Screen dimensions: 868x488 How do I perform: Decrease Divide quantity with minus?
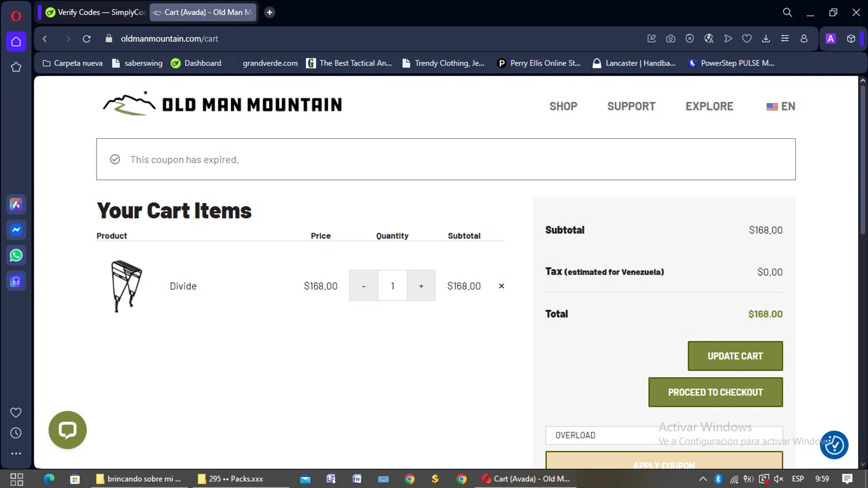point(363,286)
